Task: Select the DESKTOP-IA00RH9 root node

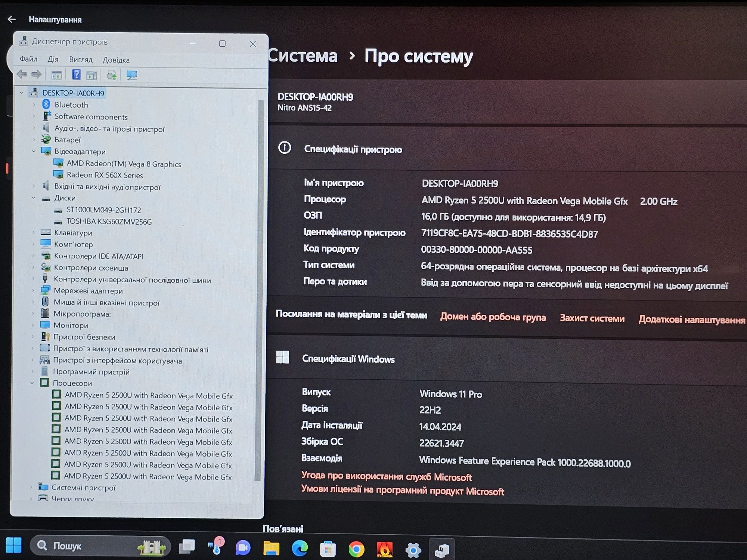Action: click(x=73, y=93)
